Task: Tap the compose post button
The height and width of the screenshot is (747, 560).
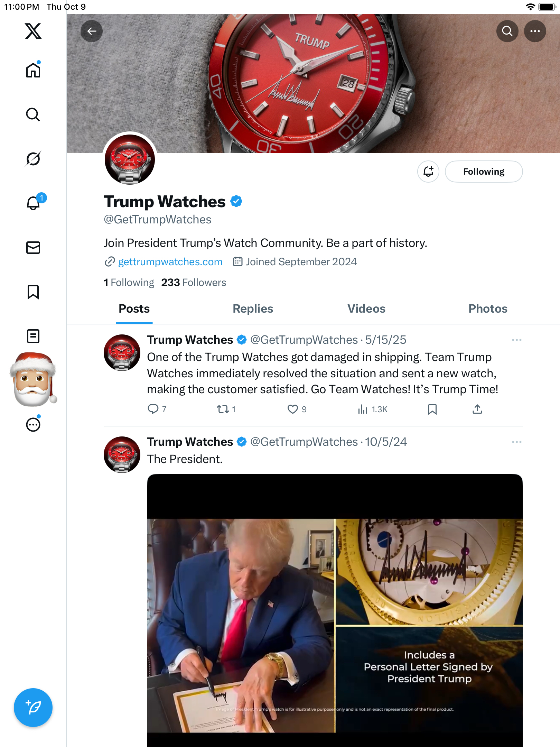Action: [x=33, y=708]
